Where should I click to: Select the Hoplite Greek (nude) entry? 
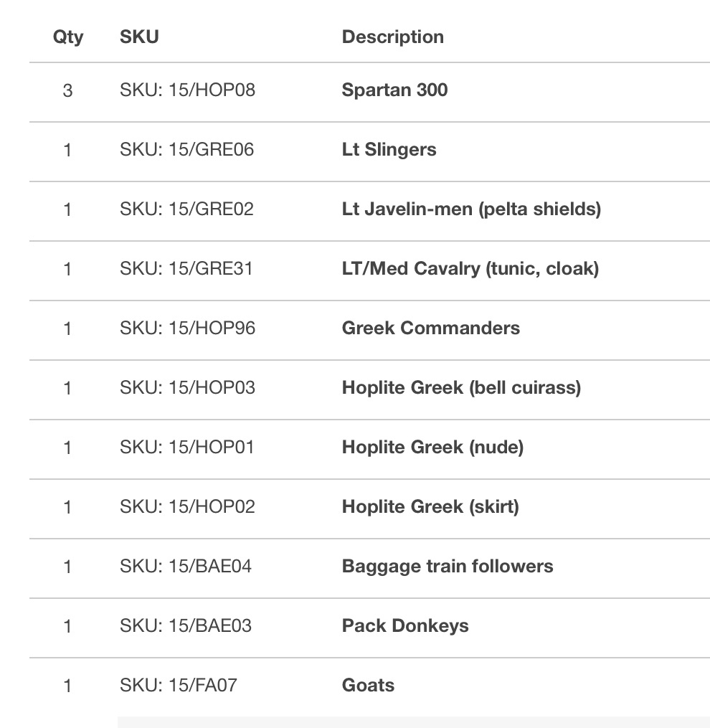tap(432, 448)
